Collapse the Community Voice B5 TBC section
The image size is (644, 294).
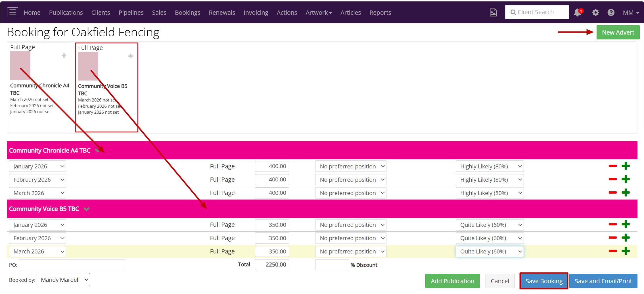pyautogui.click(x=87, y=209)
